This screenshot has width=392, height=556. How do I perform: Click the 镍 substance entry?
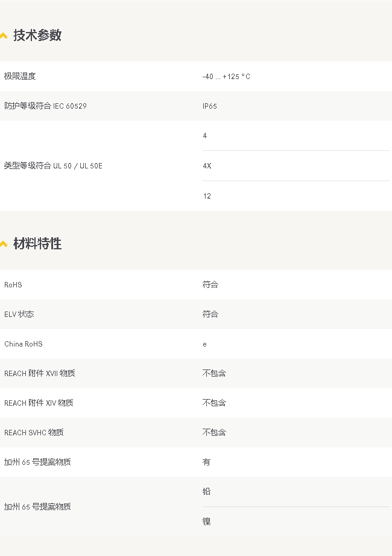coord(206,522)
